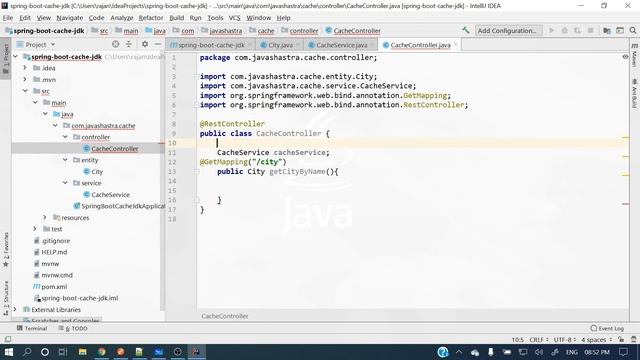Click IntelliJ IDEA taskbar icon
Image resolution: width=640 pixels, height=360 pixels.
tap(197, 352)
